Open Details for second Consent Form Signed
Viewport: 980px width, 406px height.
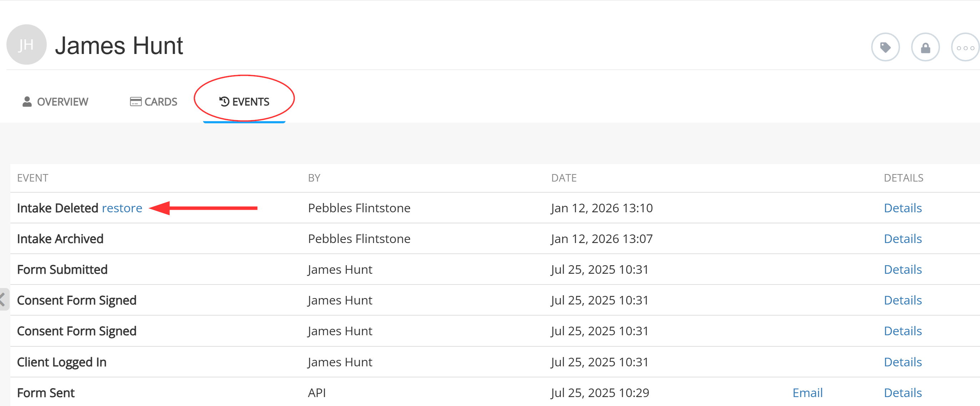(903, 331)
